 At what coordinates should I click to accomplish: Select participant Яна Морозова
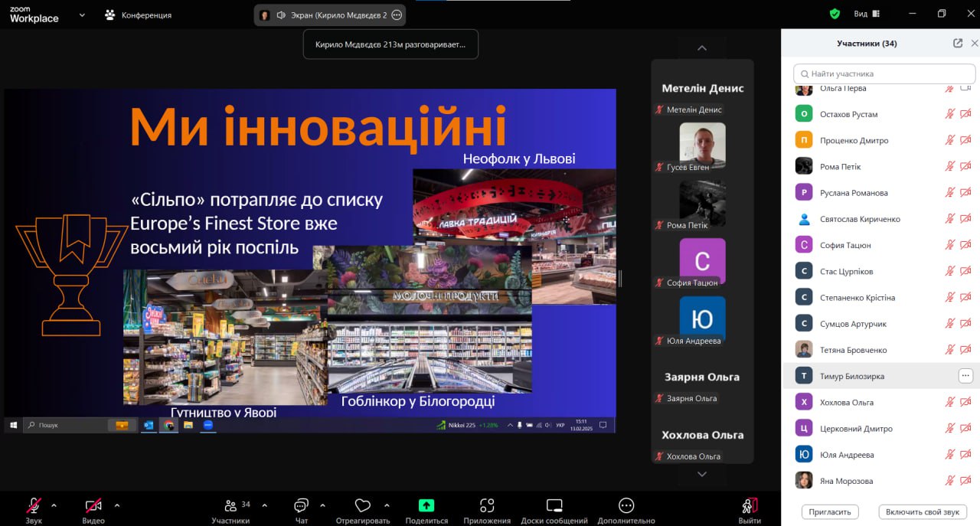coord(880,481)
